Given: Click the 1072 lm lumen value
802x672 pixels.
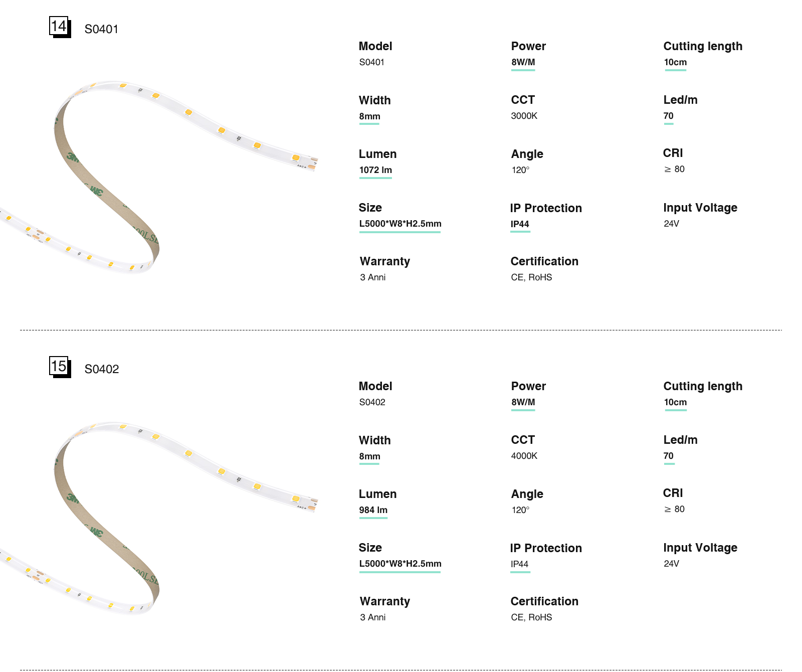Looking at the screenshot, I should click(375, 170).
